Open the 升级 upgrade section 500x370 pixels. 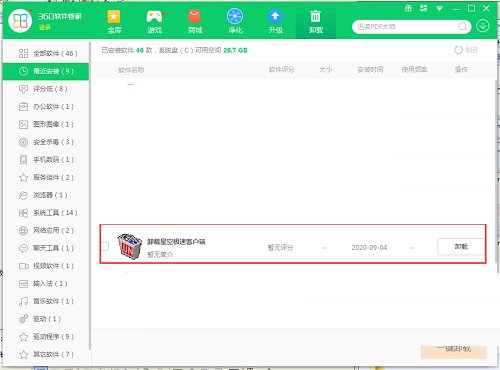pyautogui.click(x=275, y=21)
